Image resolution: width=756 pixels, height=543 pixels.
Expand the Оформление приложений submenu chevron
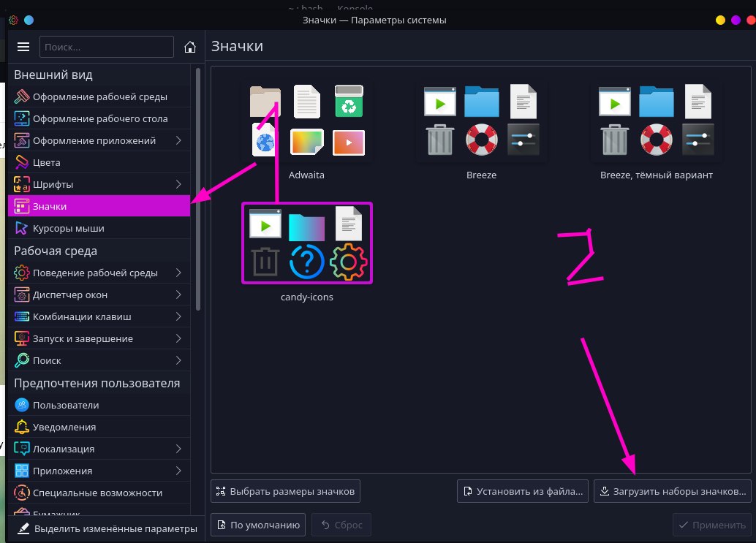[178, 141]
